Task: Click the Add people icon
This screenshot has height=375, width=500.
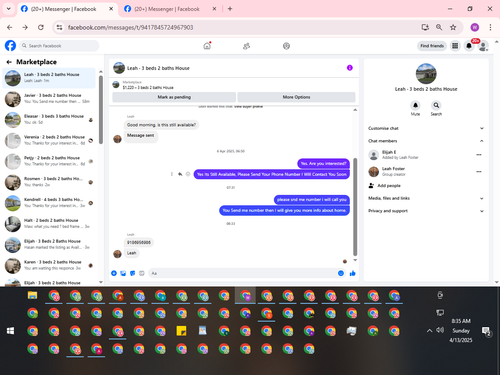Action: pos(371,185)
